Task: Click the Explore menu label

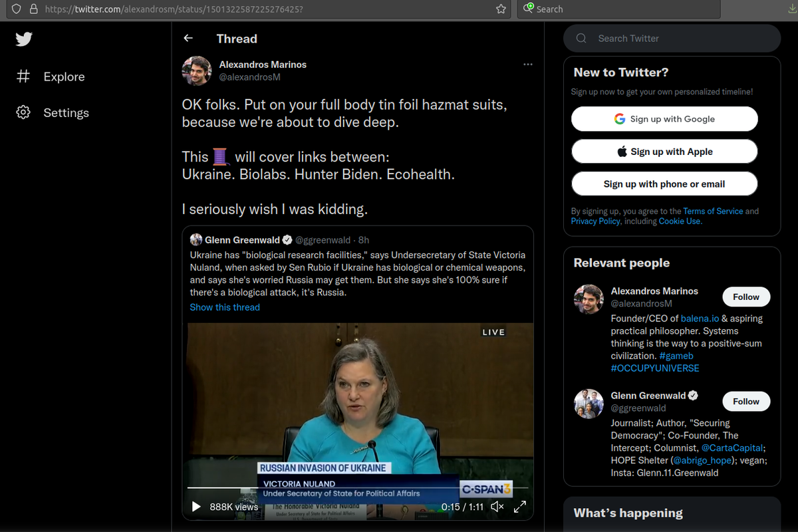Action: [x=64, y=76]
